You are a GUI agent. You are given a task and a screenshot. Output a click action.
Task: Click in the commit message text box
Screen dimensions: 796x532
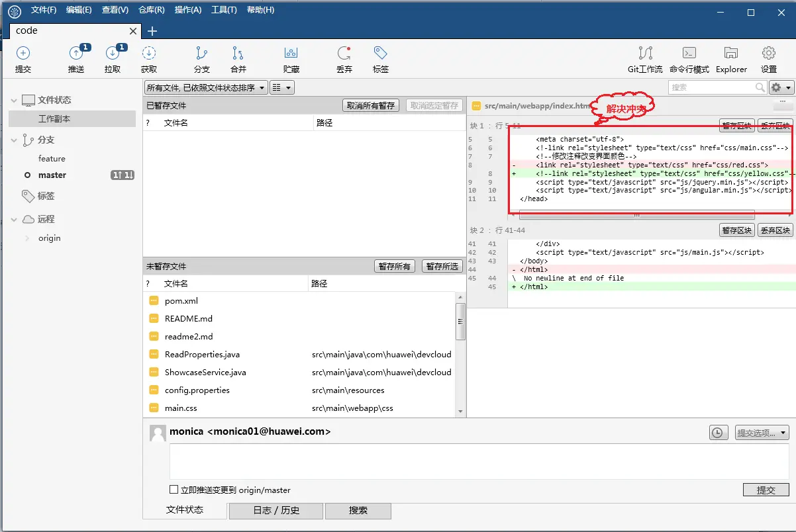479,462
